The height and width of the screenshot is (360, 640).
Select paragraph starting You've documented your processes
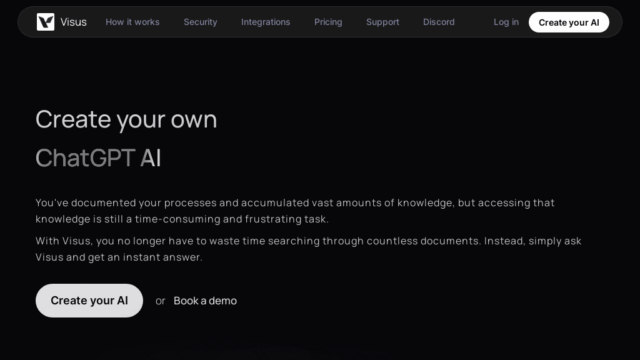pos(295,211)
